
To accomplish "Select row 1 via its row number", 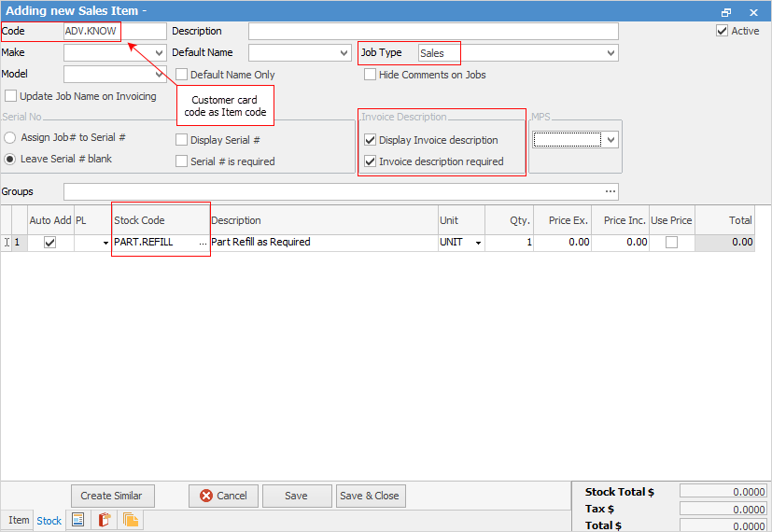I will pyautogui.click(x=20, y=242).
